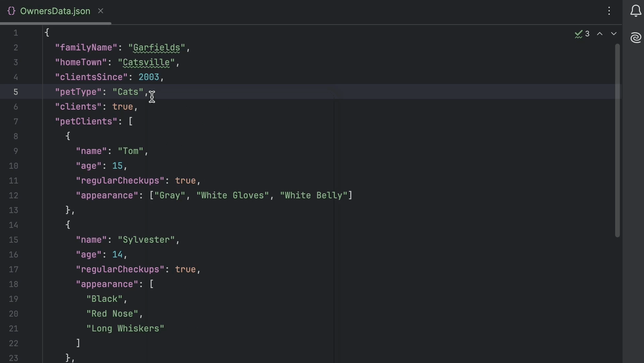Select the string value "Cats"

127,91
